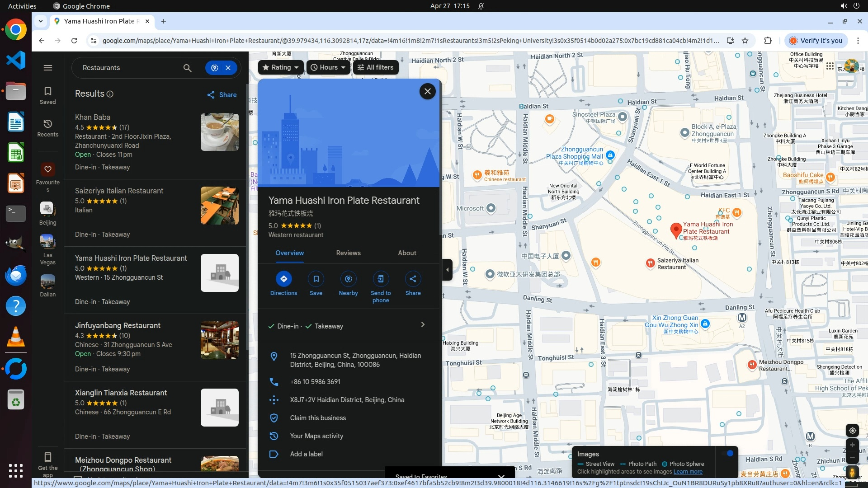Viewport: 868px width, 488px height.
Task: Click the search magnifier icon
Action: pyautogui.click(x=187, y=68)
